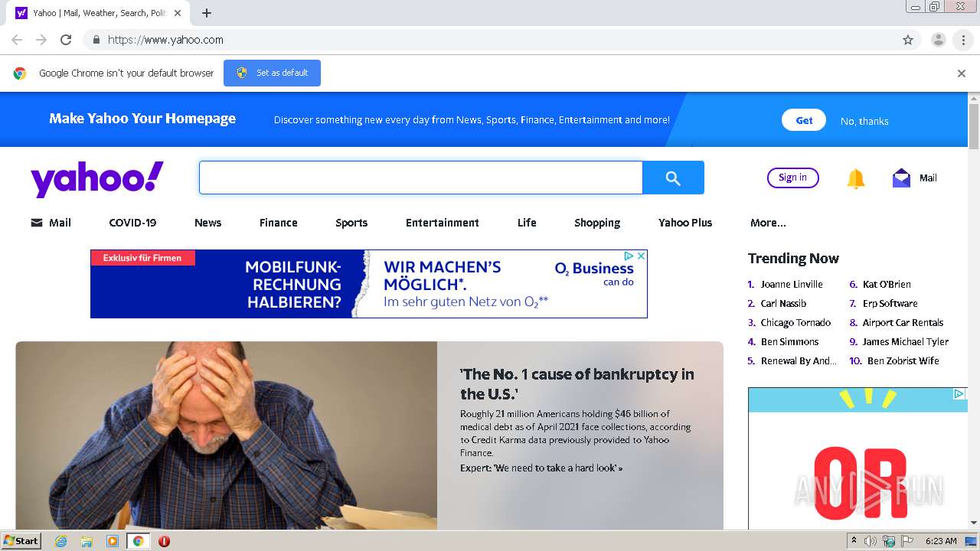The width and height of the screenshot is (980, 551).
Task: View site info via the padlock icon
Action: 96,40
